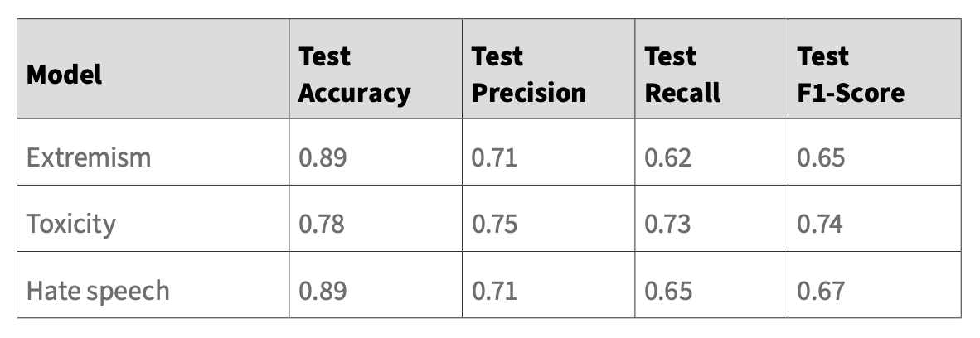Click Toxicity precision value 0.75

[494, 224]
